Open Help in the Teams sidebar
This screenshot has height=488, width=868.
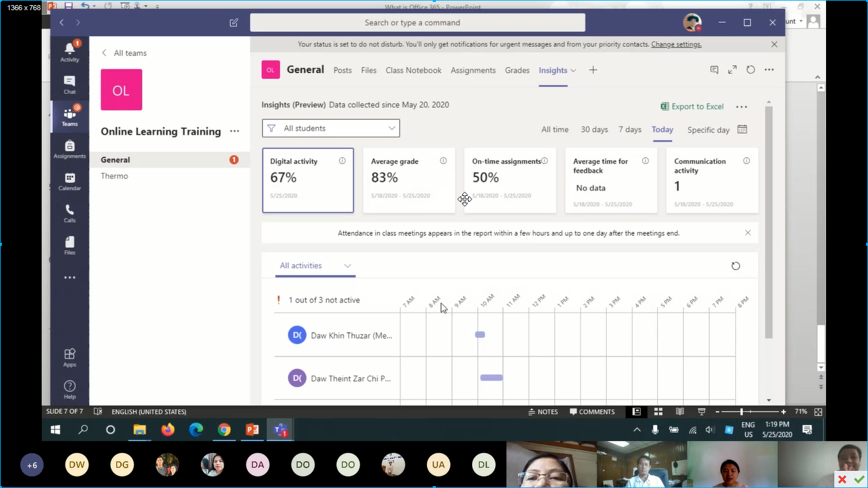[70, 390]
